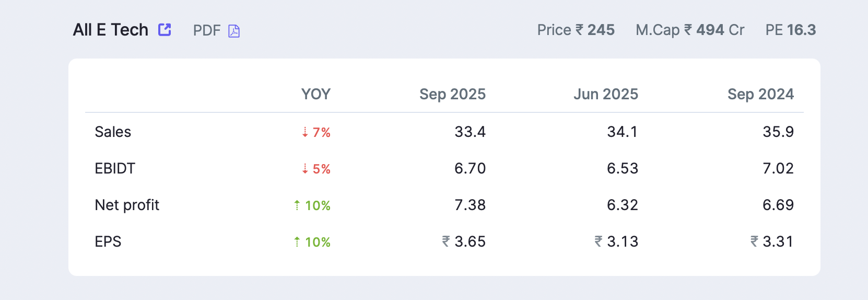This screenshot has height=300, width=868.
Task: Click the EBIDT row label
Action: click(115, 168)
